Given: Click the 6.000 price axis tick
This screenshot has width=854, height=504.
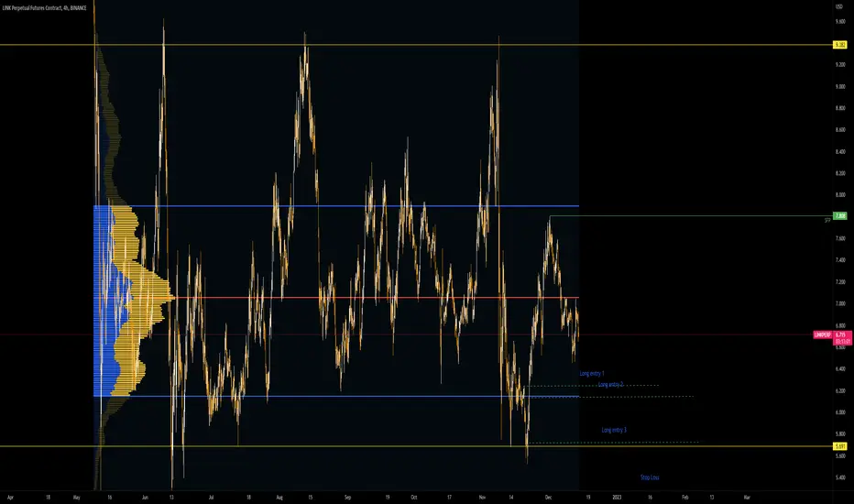Looking at the screenshot, I should pos(840,412).
